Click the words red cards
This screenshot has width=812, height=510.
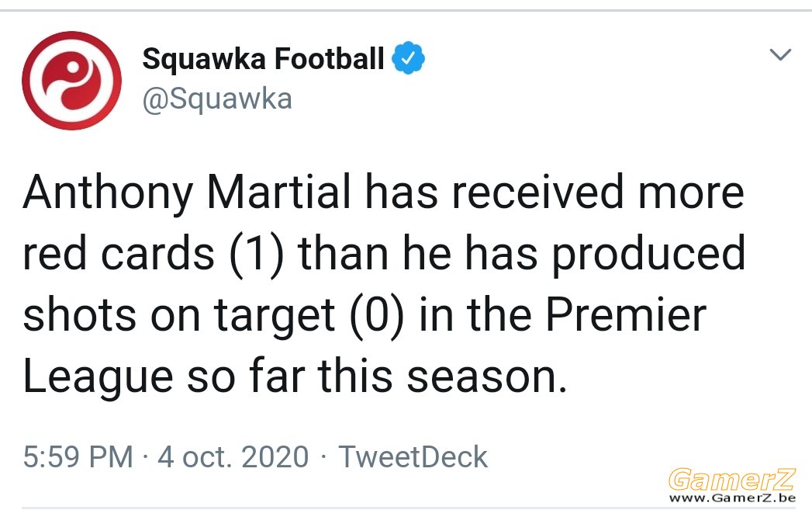119,253
